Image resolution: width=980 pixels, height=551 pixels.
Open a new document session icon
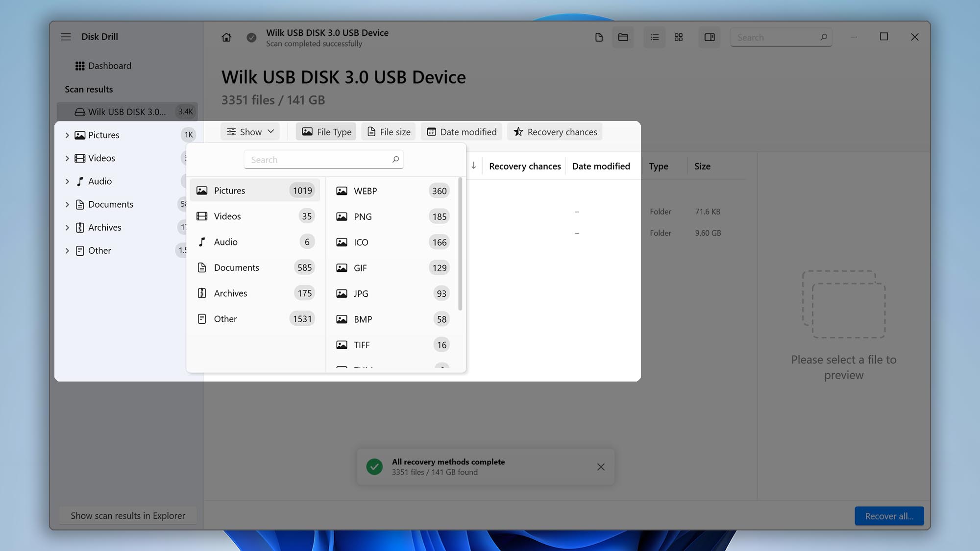coord(598,37)
